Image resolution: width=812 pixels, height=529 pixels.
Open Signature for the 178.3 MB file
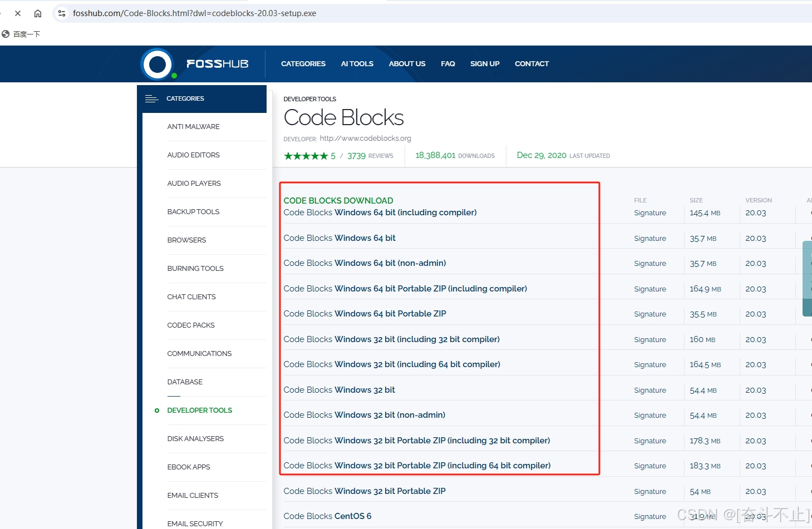[650, 441]
